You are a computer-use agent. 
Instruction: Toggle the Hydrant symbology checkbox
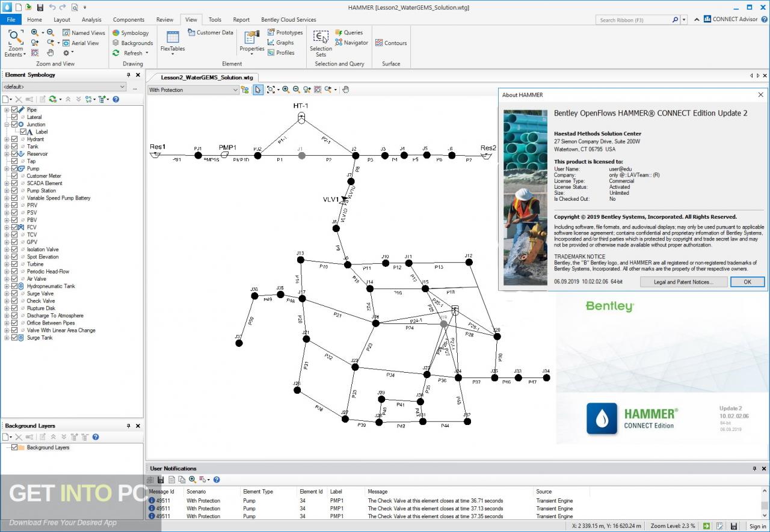coord(14,139)
